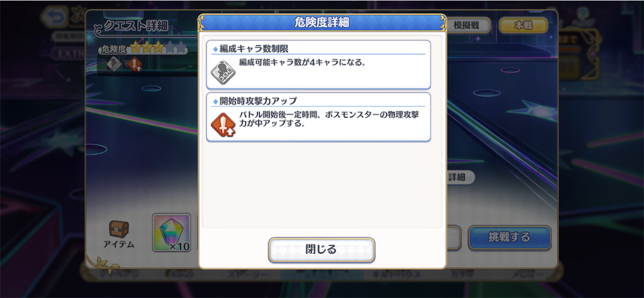Click the クエスト詳細 panel heading
644x298 pixels.
(x=136, y=26)
